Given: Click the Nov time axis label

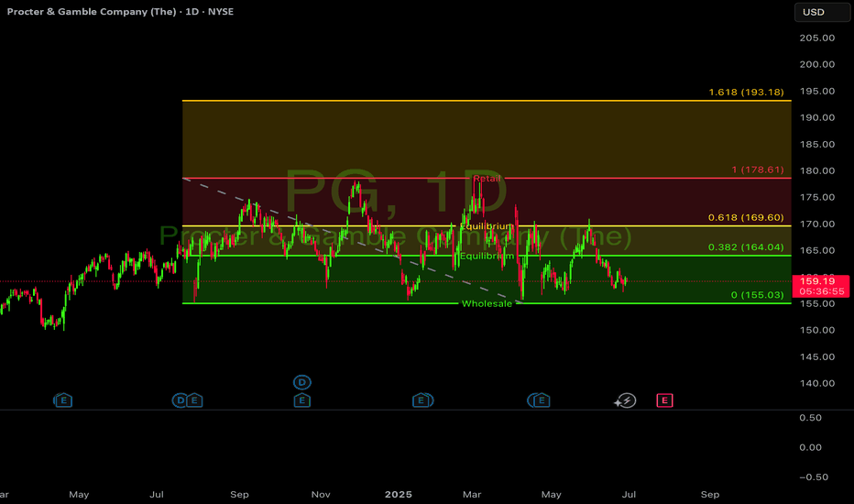Looking at the screenshot, I should (321, 494).
